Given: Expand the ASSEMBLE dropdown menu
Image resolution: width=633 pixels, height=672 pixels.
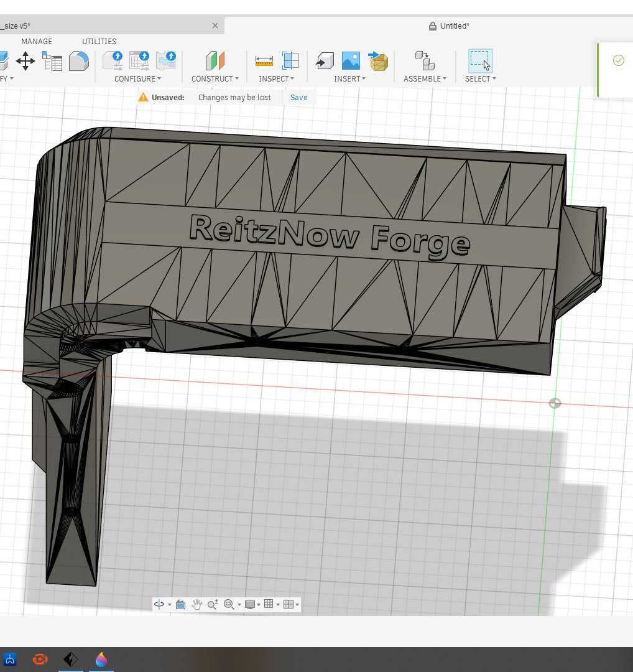Looking at the screenshot, I should pos(425,79).
